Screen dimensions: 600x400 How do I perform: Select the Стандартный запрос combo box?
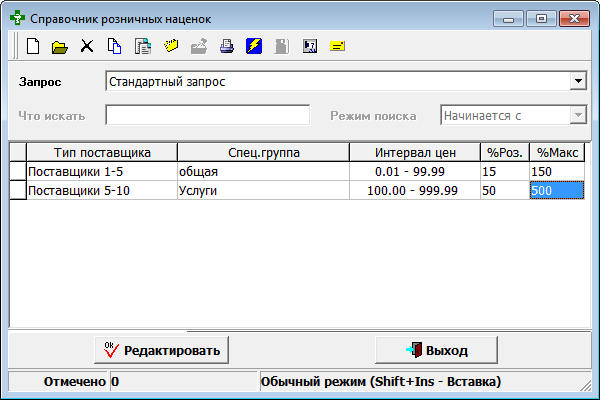point(346,81)
